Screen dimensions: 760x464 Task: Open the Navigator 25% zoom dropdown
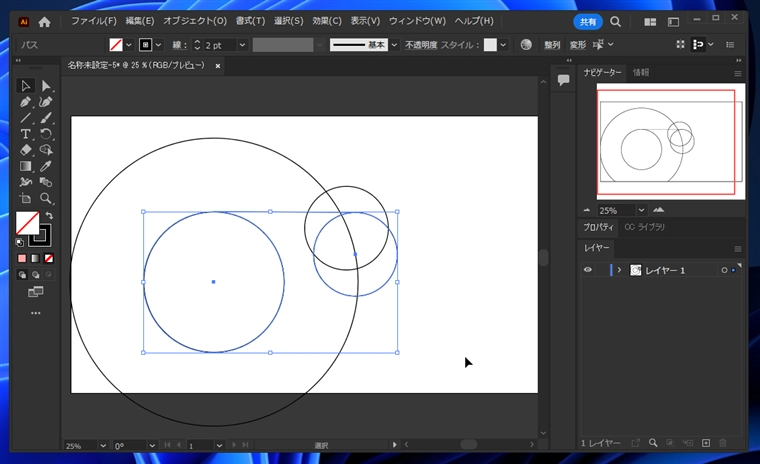coord(641,210)
